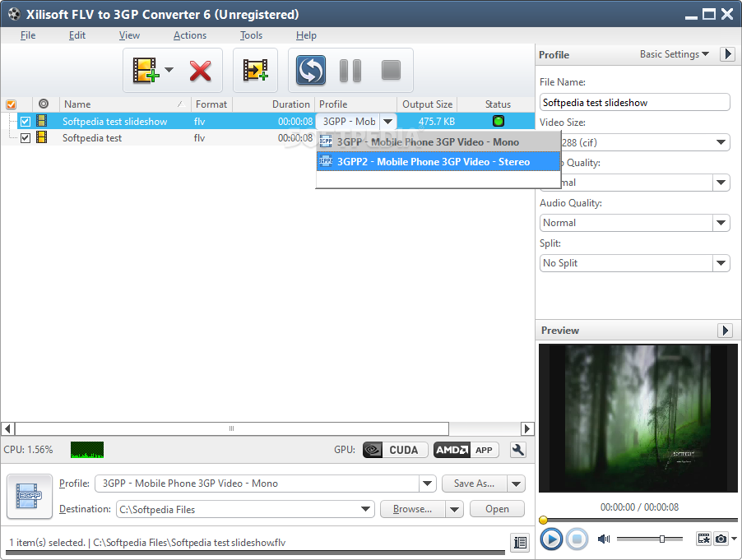This screenshot has height=560, width=742.
Task: Take a snapshot with the camera icon
Action: click(721, 539)
